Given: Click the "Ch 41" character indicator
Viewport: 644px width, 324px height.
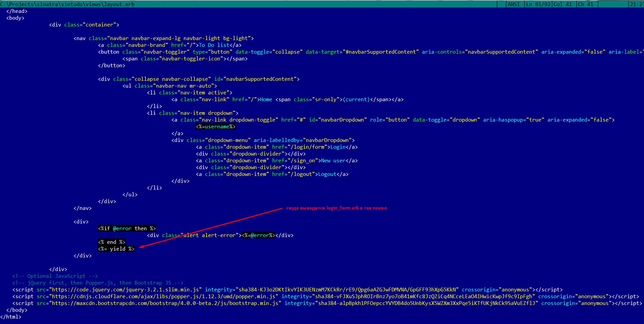Looking at the screenshot, I should pyautogui.click(x=586, y=4).
